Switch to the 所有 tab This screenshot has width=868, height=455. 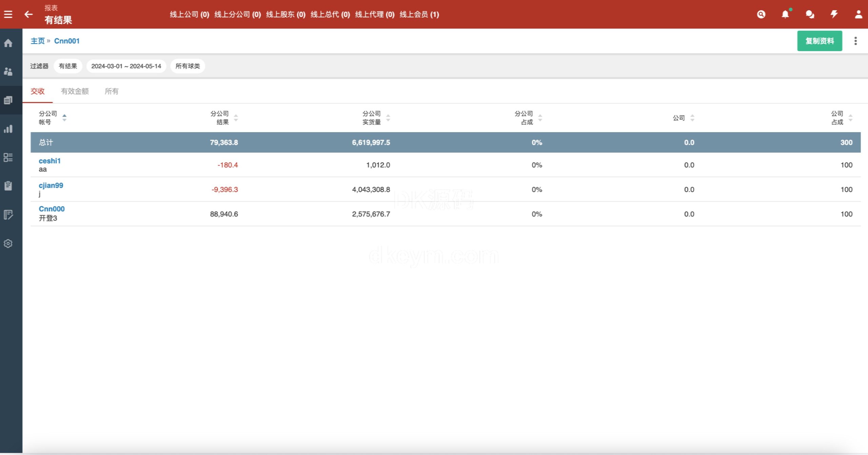[x=112, y=91]
